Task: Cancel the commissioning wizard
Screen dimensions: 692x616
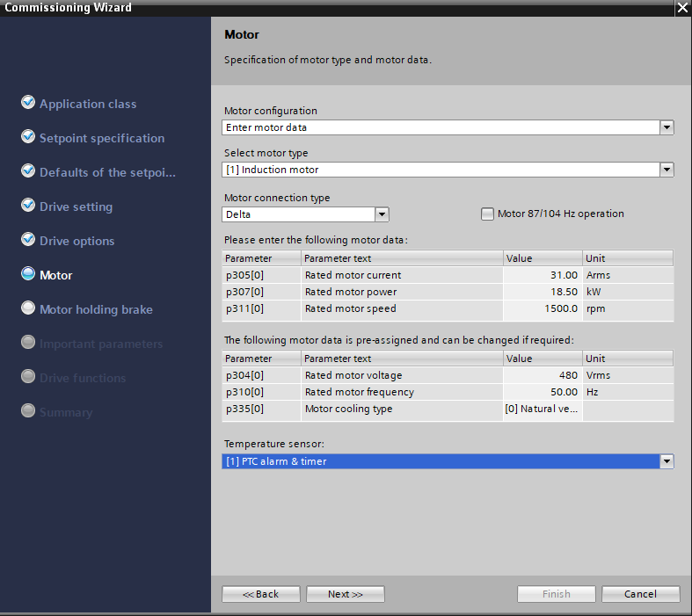Action: pyautogui.click(x=640, y=594)
